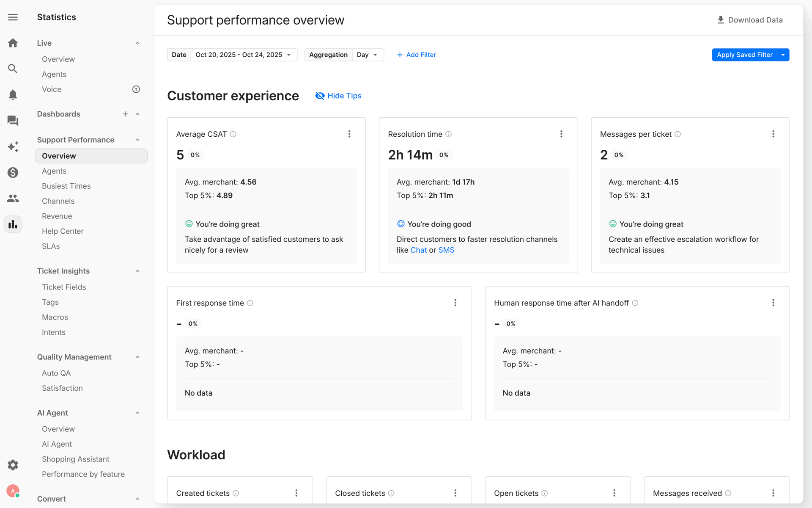Image resolution: width=812 pixels, height=508 pixels.
Task: Open tickets chat bubbles icon
Action: pyautogui.click(x=13, y=121)
